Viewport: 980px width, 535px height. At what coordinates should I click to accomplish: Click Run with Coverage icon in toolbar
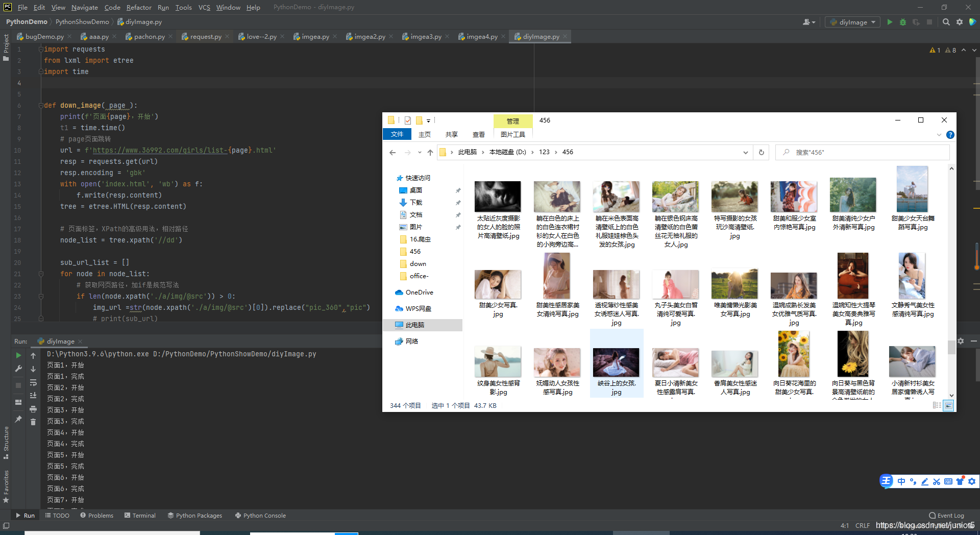916,22
